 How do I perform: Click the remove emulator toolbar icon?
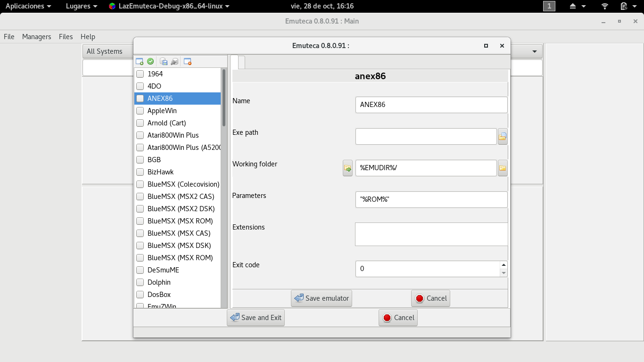tap(188, 61)
